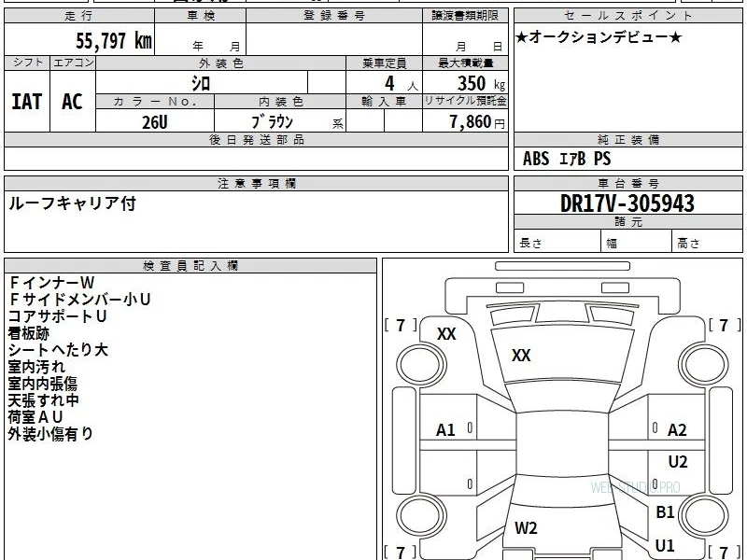Click the inspector note 荷室AU

(x=35, y=417)
